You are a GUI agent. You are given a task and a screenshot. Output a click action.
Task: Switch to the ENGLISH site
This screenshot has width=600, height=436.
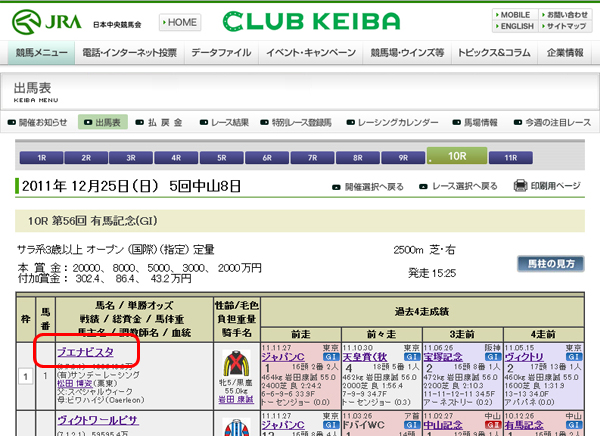[x=515, y=26]
